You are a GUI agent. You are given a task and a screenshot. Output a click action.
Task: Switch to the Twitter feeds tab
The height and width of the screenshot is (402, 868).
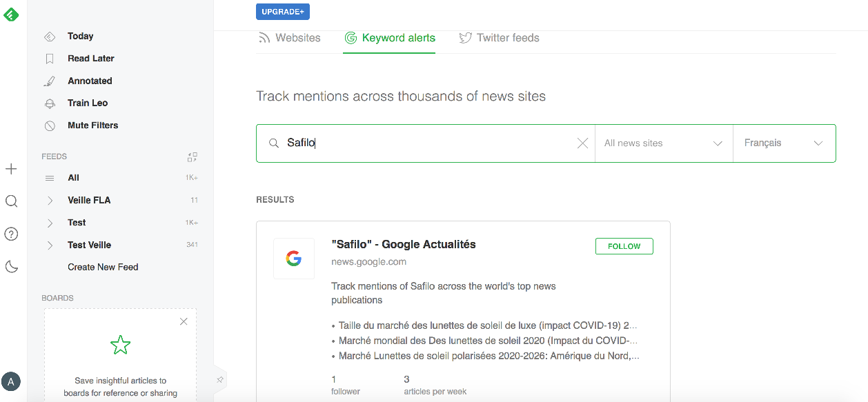coord(500,38)
